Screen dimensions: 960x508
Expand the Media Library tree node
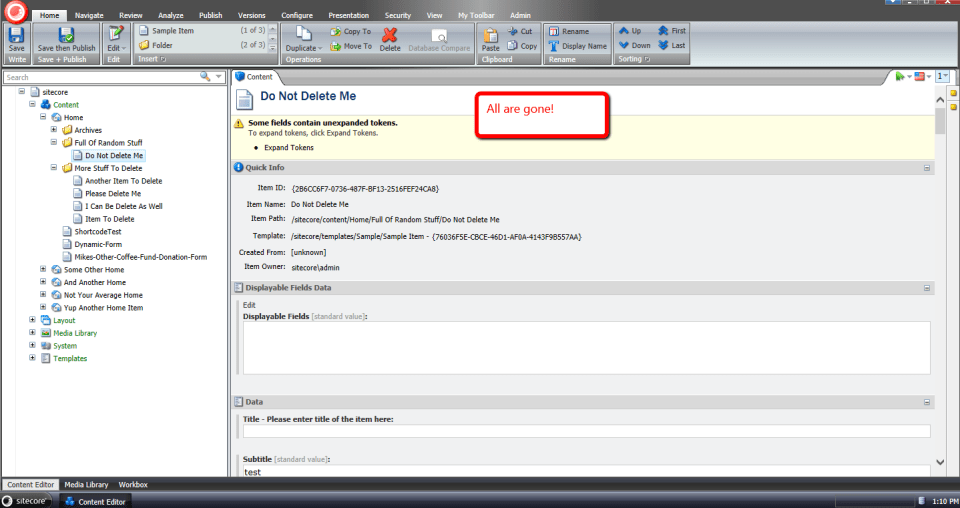(x=33, y=333)
